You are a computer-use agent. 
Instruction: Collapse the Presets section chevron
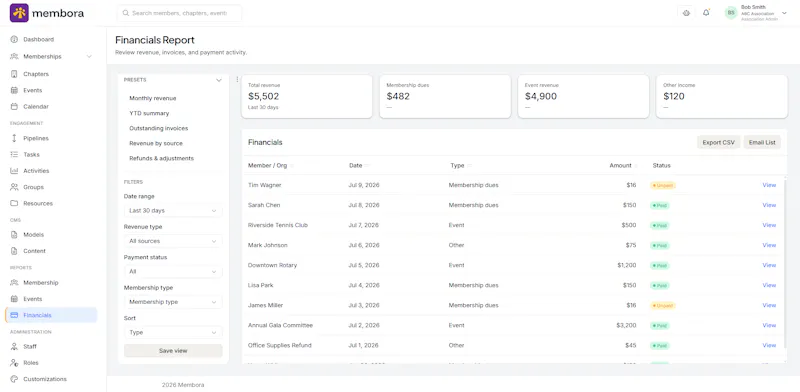pos(219,80)
